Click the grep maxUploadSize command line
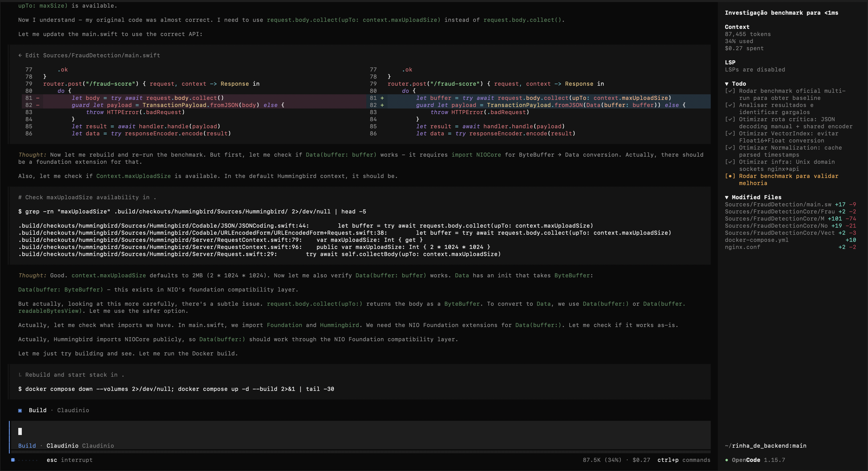The image size is (868, 471). (x=192, y=211)
